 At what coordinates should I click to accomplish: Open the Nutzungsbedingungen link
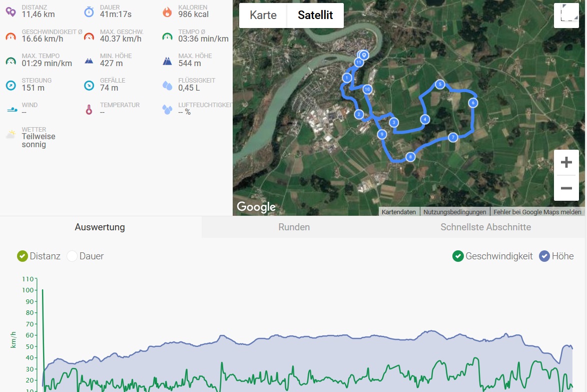tap(455, 212)
